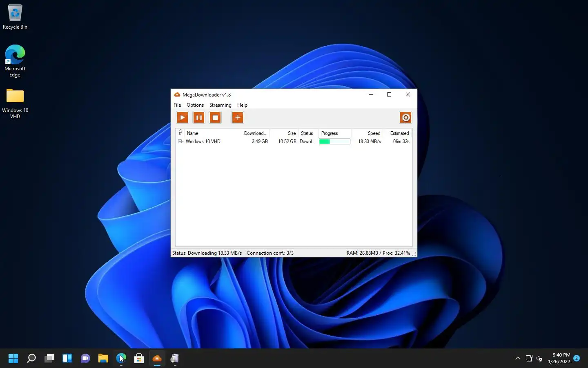Screen dimensions: 588x368
Task: Open the notification center badge
Action: [577, 358]
